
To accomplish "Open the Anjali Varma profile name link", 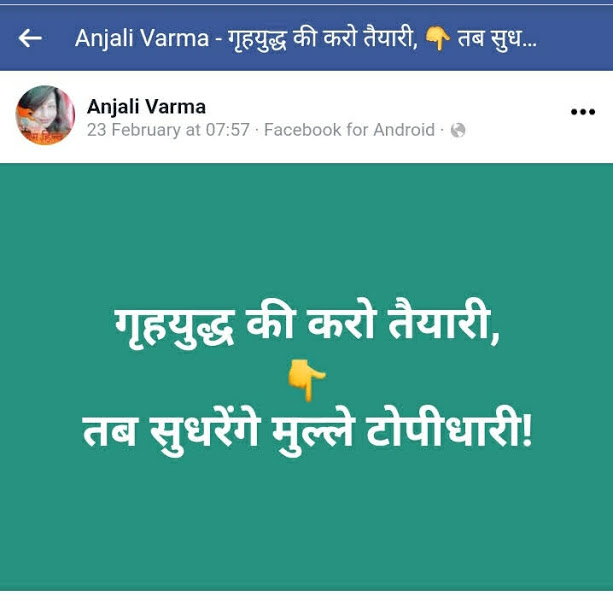I will [x=146, y=107].
